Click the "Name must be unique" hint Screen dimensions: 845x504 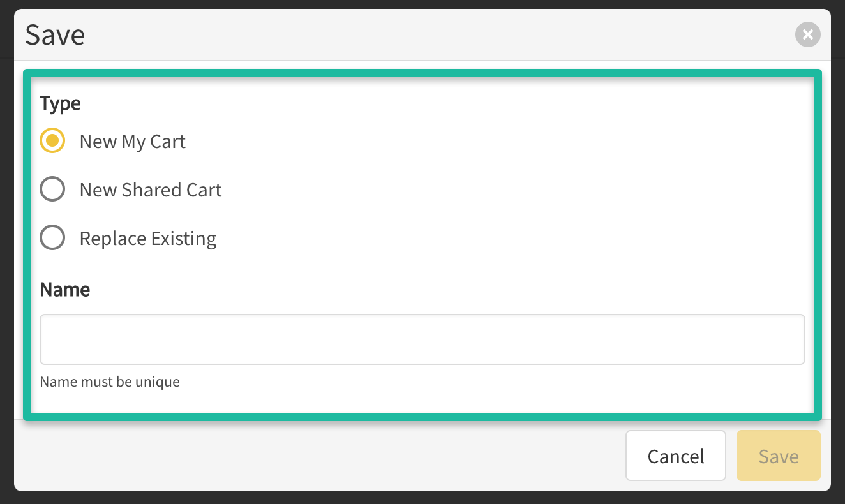click(x=110, y=382)
